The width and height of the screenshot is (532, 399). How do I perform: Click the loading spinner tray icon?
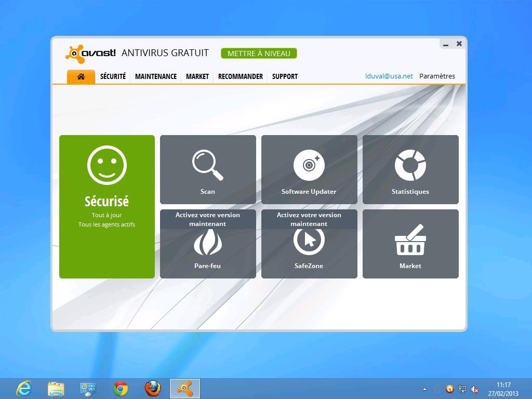click(437, 389)
